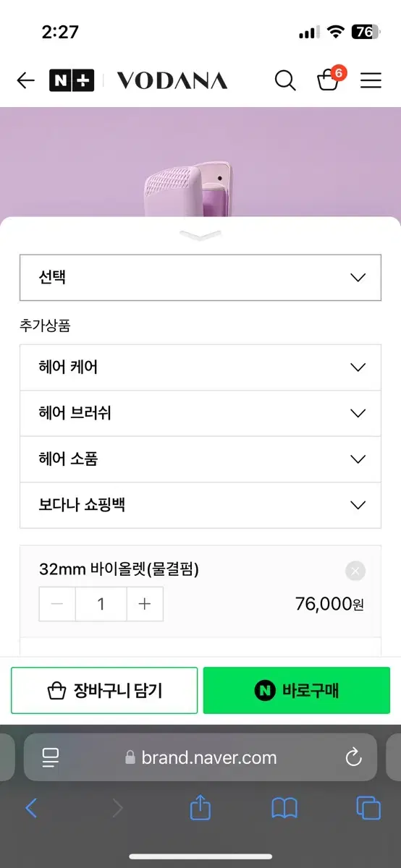The image size is (401, 868).
Task: Open the Safari share sheet icon
Action: (200, 807)
